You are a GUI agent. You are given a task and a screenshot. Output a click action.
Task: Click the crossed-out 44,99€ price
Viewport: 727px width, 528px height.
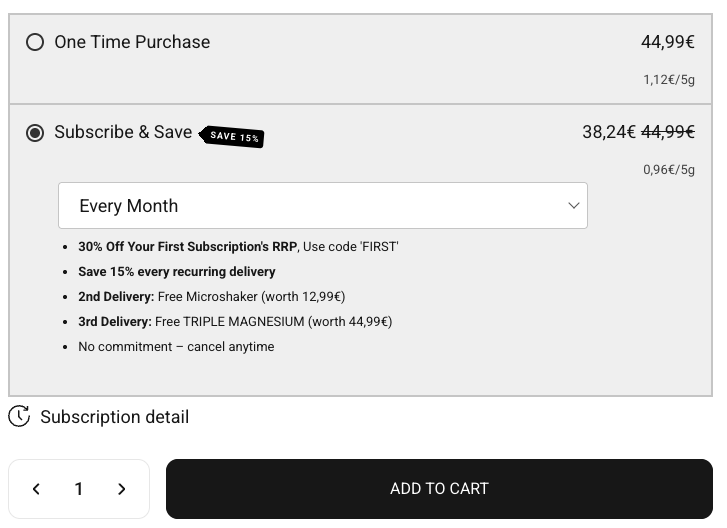(668, 132)
